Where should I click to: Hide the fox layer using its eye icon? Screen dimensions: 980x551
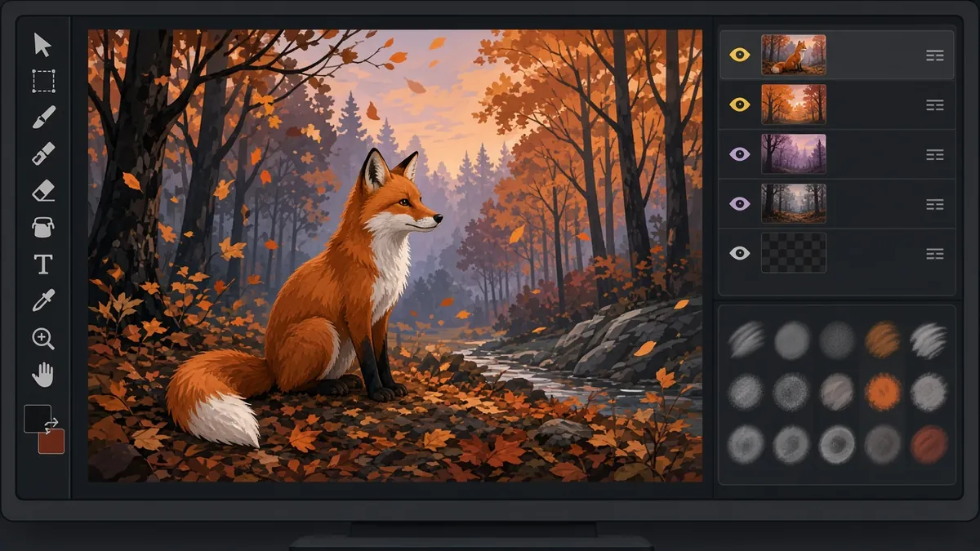click(740, 55)
